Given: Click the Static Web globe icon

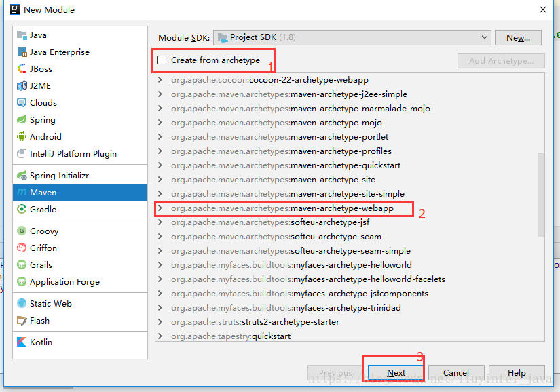Looking at the screenshot, I should pos(22,303).
